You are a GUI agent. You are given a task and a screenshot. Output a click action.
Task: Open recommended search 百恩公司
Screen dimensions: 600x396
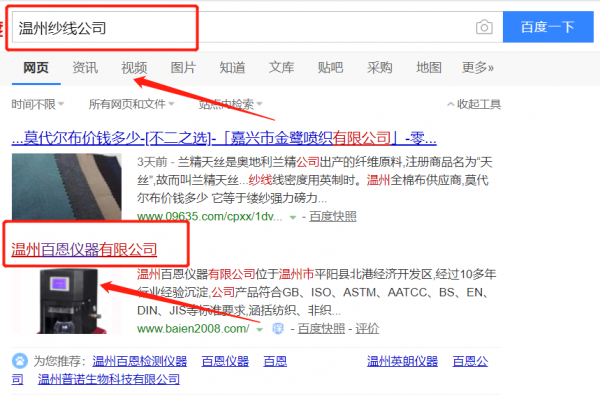click(x=470, y=361)
